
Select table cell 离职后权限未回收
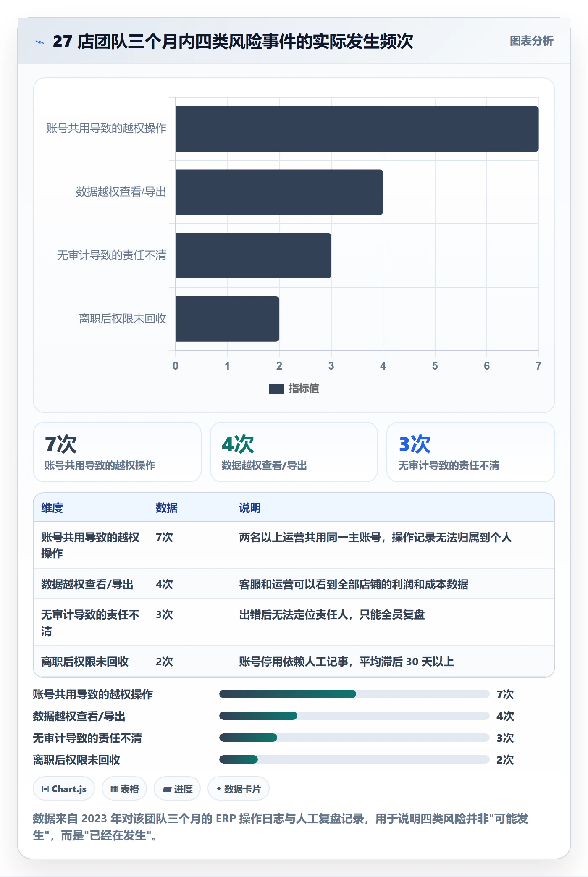(x=85, y=662)
